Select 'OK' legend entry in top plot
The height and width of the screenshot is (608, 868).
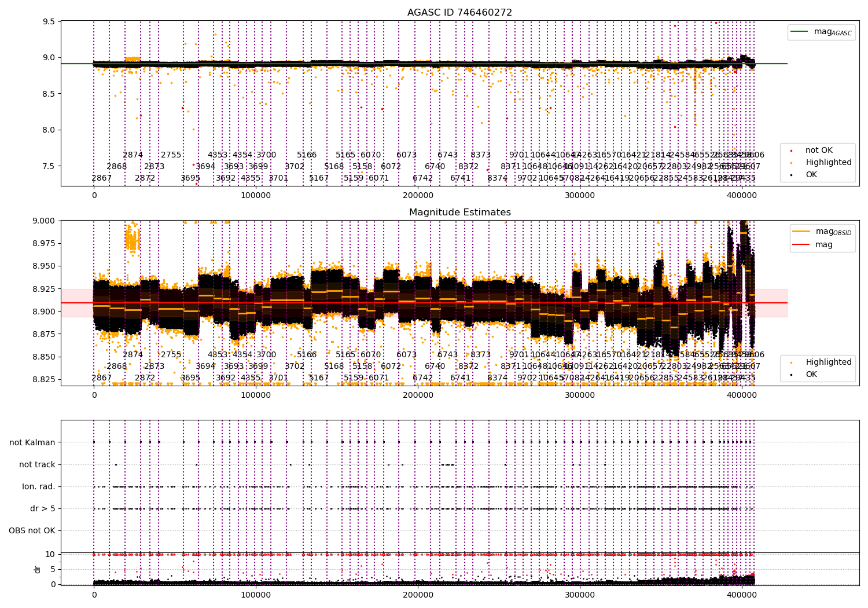811,174
